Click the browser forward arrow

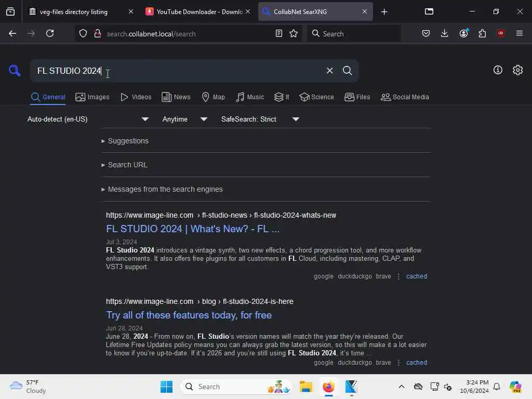coord(31,34)
